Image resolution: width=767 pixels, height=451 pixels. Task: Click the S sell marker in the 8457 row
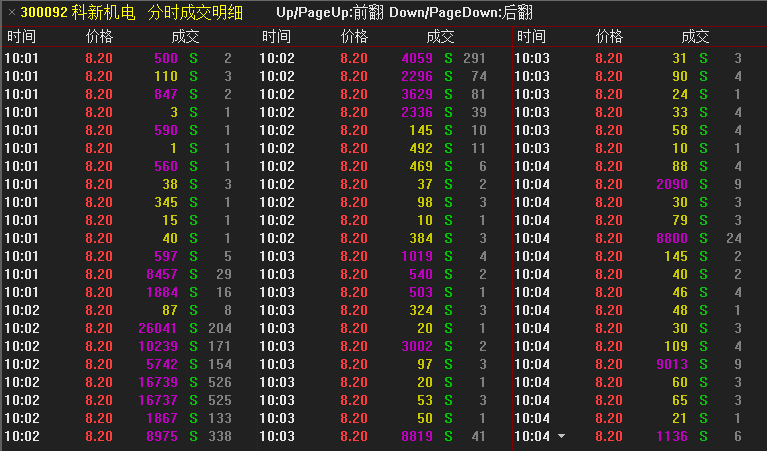pyautogui.click(x=194, y=274)
